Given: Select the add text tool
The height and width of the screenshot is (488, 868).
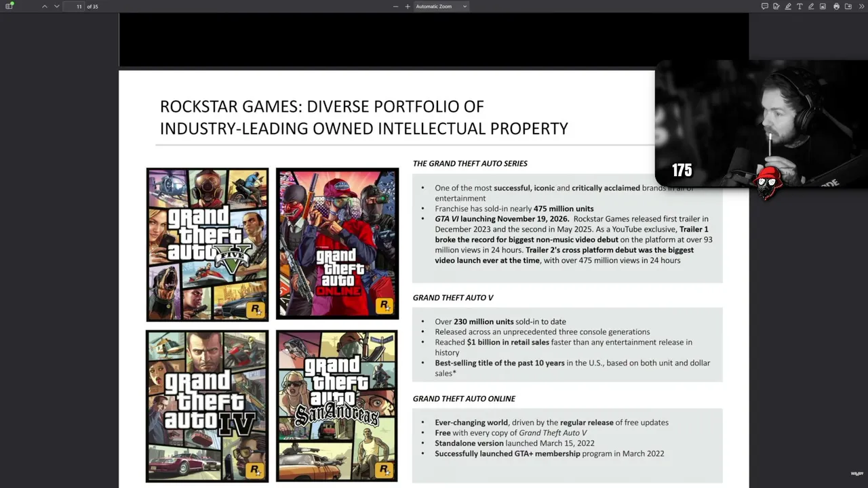Looking at the screenshot, I should pos(800,6).
